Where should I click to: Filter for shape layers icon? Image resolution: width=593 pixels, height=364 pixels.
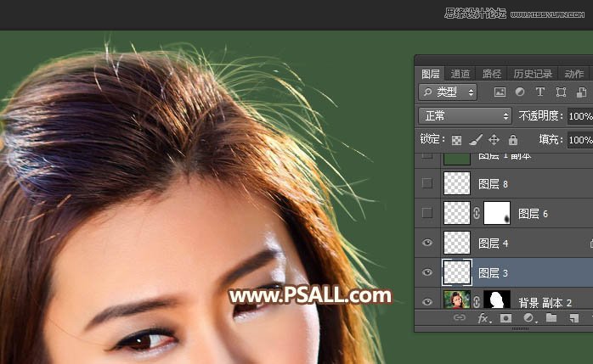[x=561, y=92]
